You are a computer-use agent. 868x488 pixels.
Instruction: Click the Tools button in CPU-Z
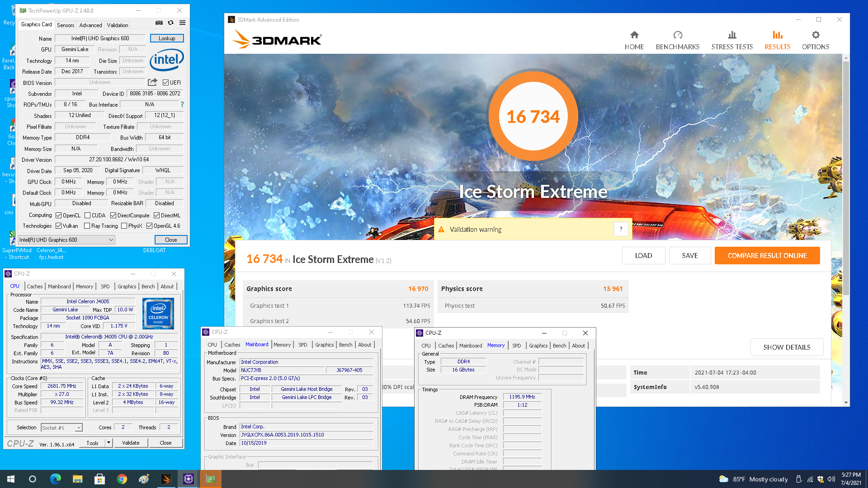tap(92, 443)
